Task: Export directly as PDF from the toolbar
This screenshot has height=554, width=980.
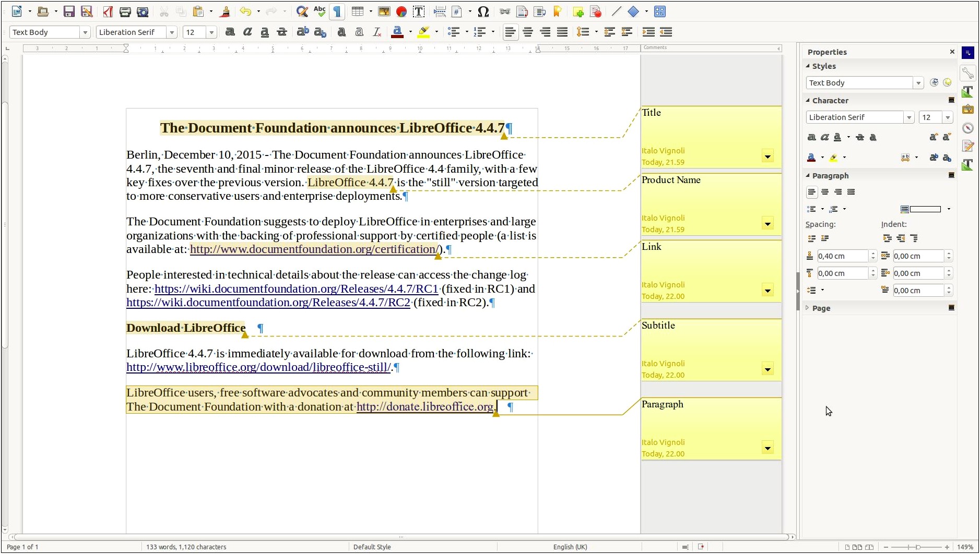Action: 108,11
